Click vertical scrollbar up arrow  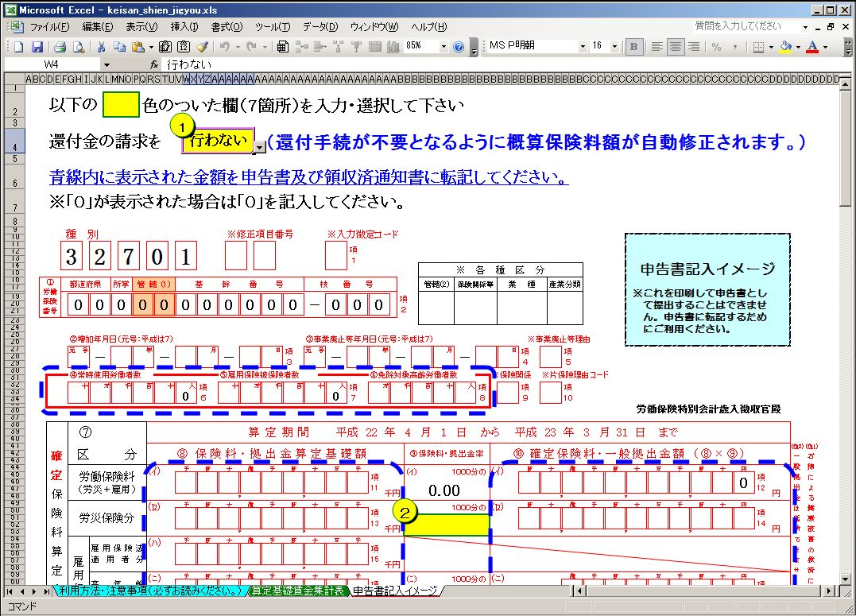pyautogui.click(x=846, y=84)
